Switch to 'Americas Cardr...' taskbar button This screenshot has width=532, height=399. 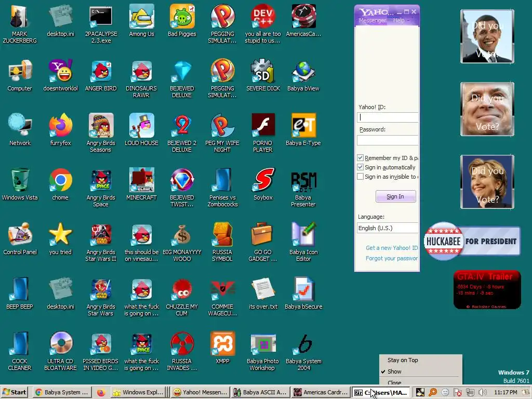tap(321, 393)
